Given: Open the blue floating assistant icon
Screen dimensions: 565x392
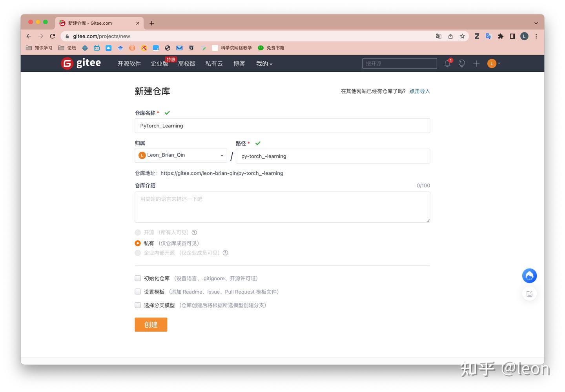Looking at the screenshot, I should pos(529,276).
